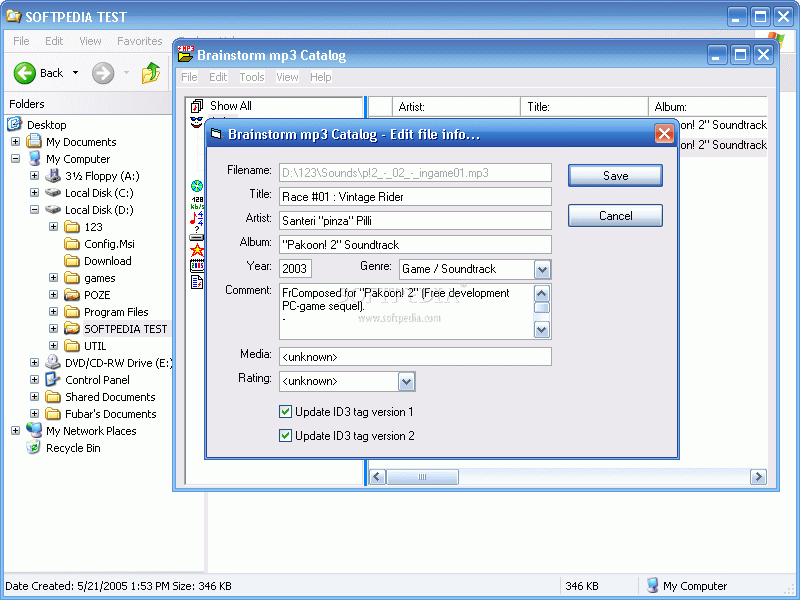Click the Title: column header
The width and height of the screenshot is (800, 600).
pyautogui.click(x=585, y=107)
